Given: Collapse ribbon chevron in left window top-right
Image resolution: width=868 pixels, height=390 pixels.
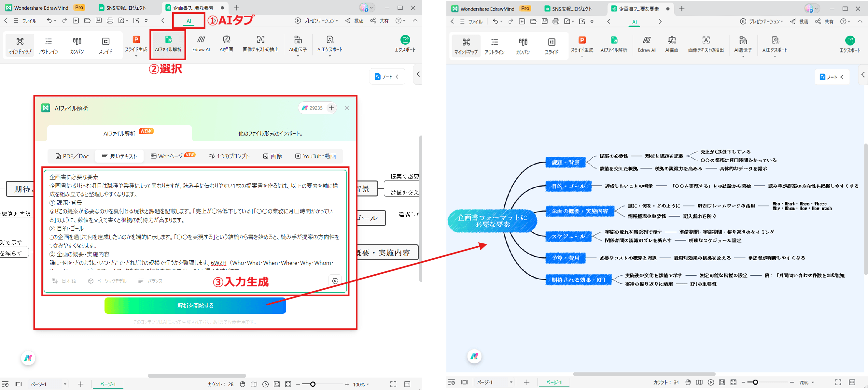Looking at the screenshot, I should tap(415, 21).
